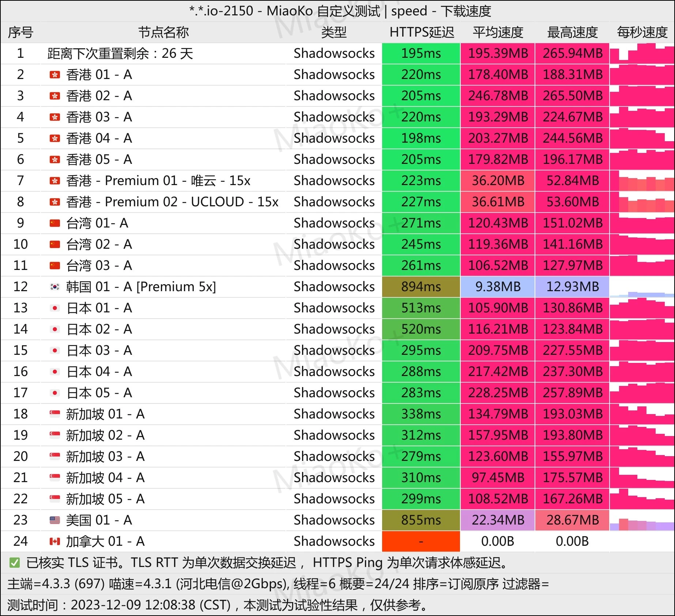
Task: Click the 序号 column header
Action: click(20, 33)
